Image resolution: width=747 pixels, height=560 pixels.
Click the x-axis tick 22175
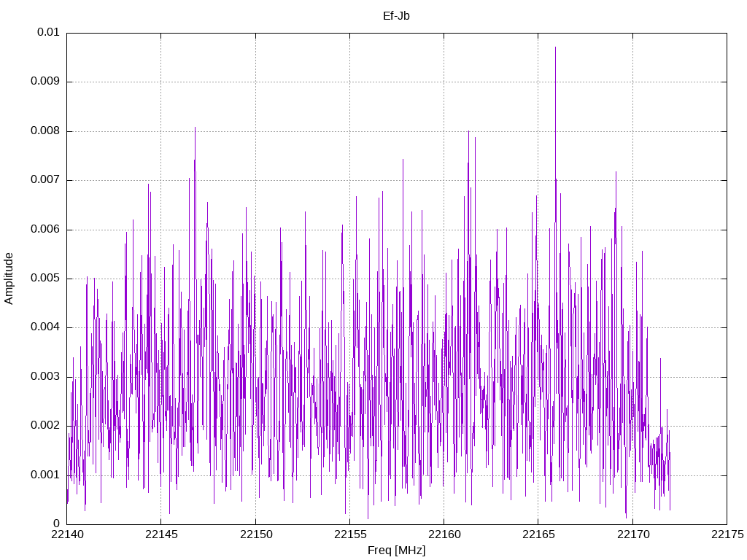(727, 534)
